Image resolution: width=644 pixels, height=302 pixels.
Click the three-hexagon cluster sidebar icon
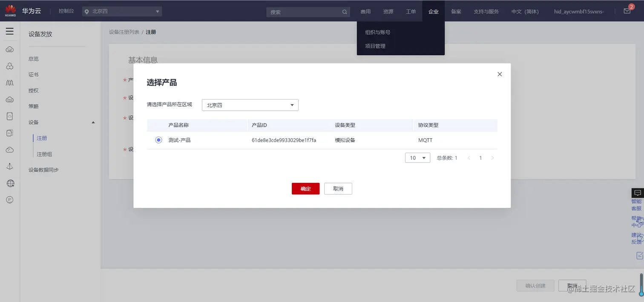pyautogui.click(x=9, y=66)
